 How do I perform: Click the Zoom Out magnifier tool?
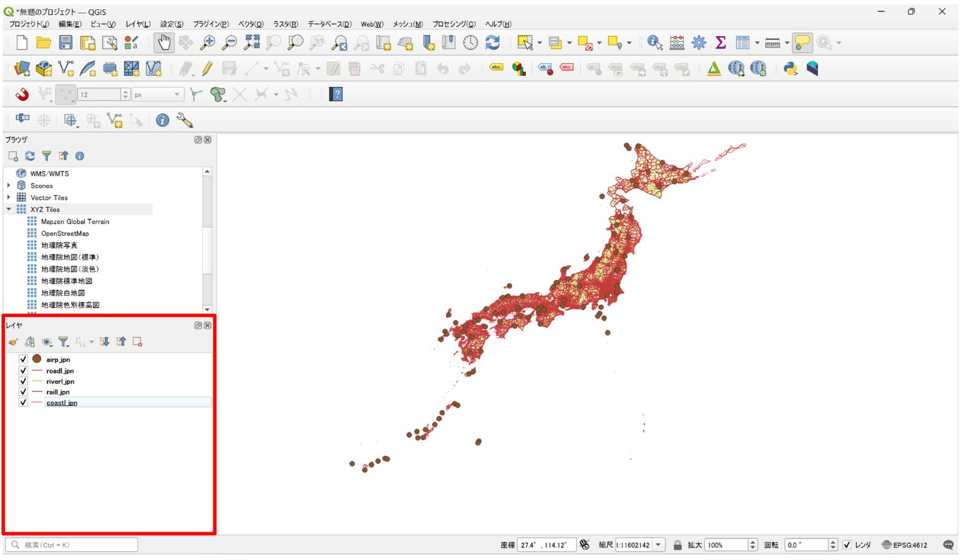230,43
